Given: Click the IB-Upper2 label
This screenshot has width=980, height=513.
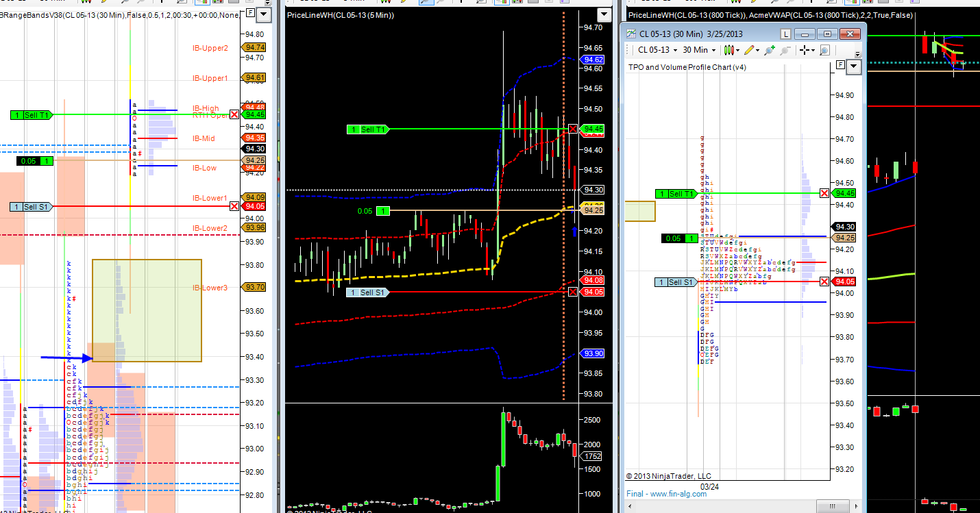Looking at the screenshot, I should [210, 48].
